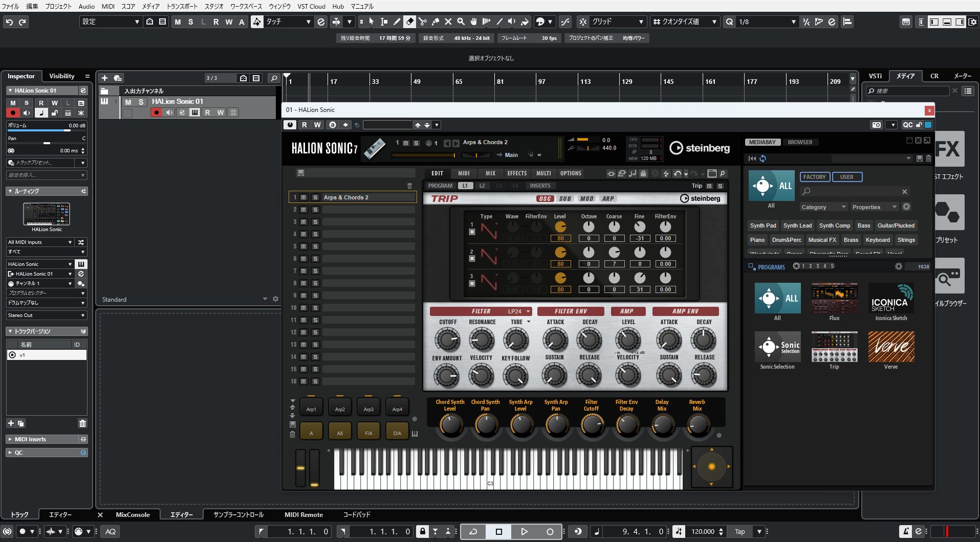Screen dimensions: 980x542
Task: Click the Synth Pad category tag
Action: tap(763, 225)
